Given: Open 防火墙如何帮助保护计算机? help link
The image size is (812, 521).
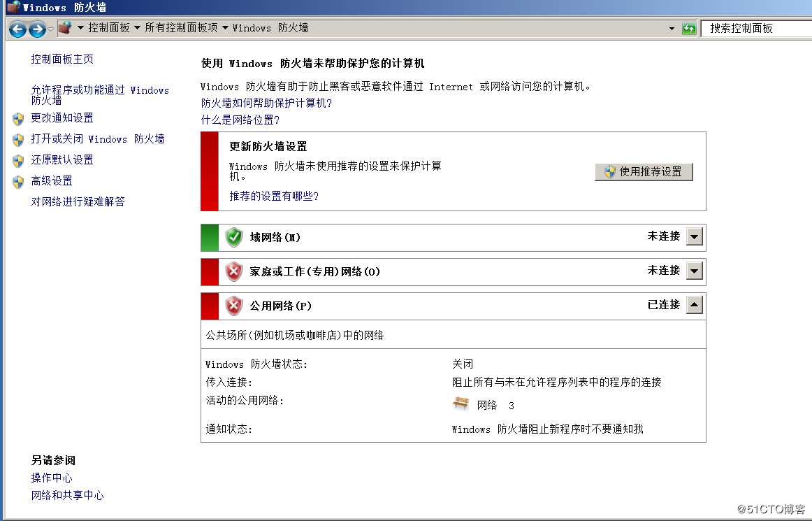Looking at the screenshot, I should pyautogui.click(x=267, y=104).
